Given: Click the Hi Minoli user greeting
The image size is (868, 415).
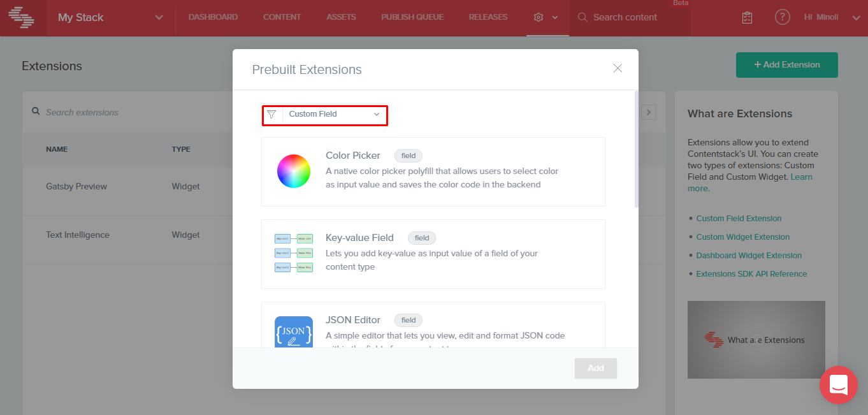Looking at the screenshot, I should click(821, 17).
